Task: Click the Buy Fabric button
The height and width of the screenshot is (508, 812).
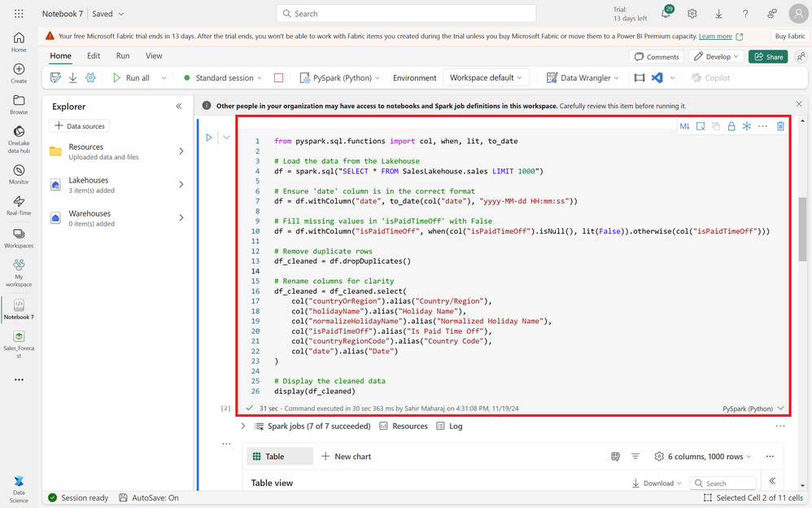Action: pos(790,36)
